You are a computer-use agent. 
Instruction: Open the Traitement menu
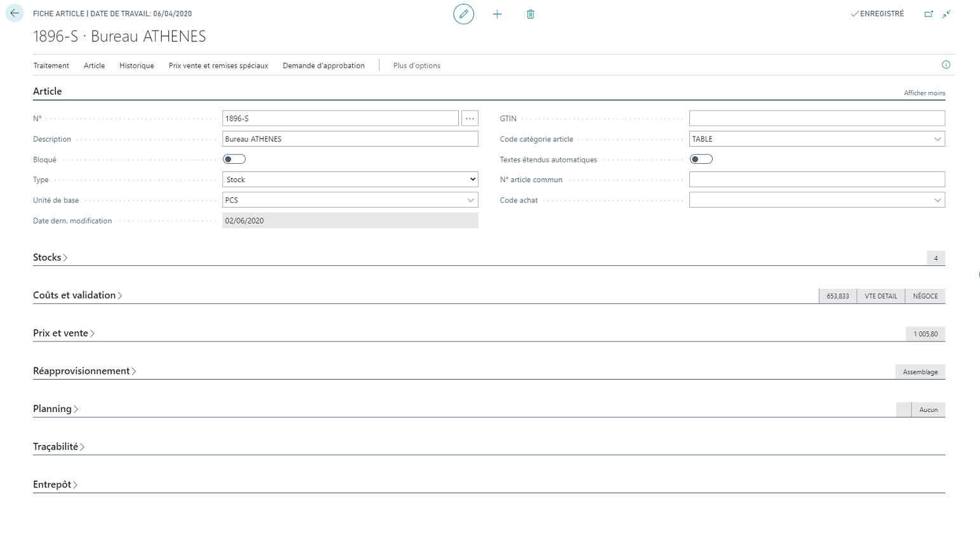51,65
